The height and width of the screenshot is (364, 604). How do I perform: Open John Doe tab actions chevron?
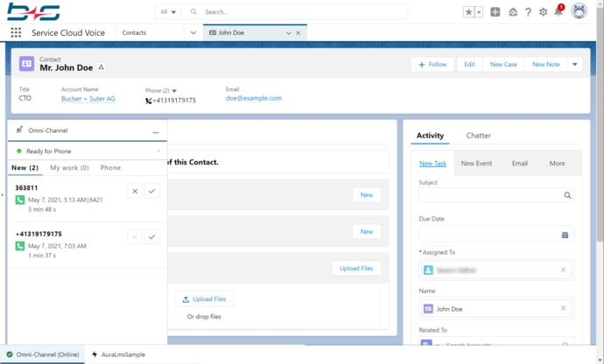click(x=288, y=33)
